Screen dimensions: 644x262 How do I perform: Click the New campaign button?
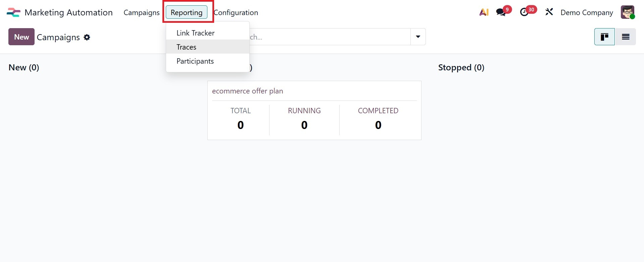pyautogui.click(x=21, y=37)
